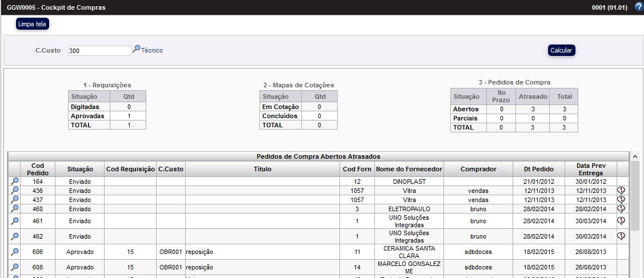Click the magnifier icon for order 608
This screenshot has width=644, height=278.
tap(15, 267)
